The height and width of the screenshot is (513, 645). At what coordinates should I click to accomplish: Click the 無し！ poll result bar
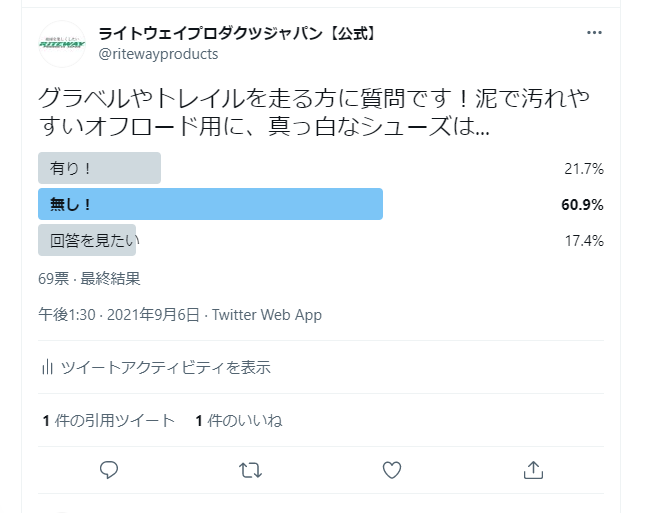coord(211,204)
